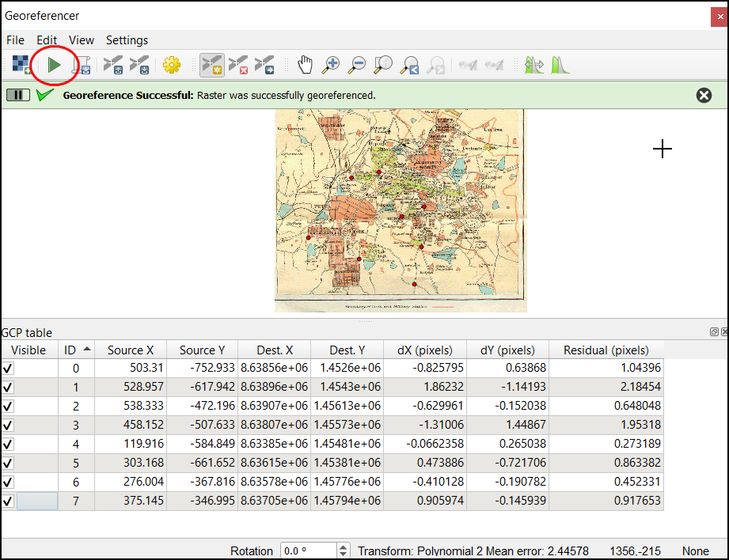Toggle visibility checkbox for GCP ID 4
Image resolution: width=729 pixels, height=560 pixels.
[8, 445]
